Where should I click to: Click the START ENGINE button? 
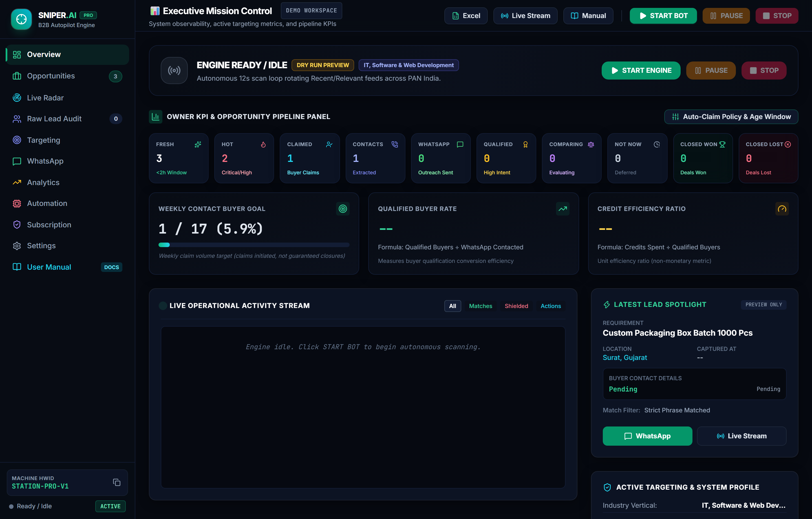[x=641, y=70]
